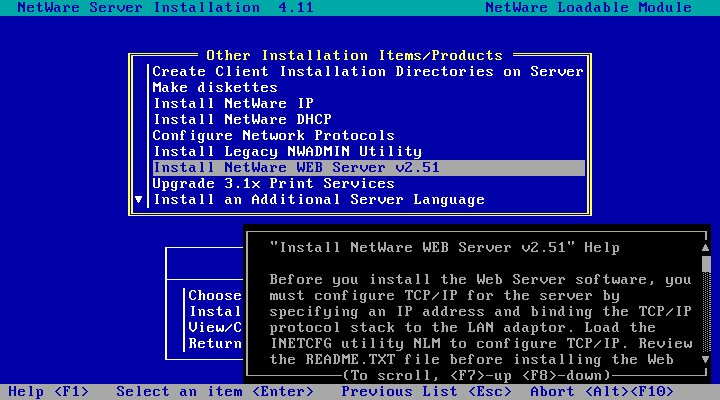Image resolution: width=720 pixels, height=400 pixels.
Task: Click the help title 'Install NetWare WEB Server v2.51" Help'
Action: [444, 248]
